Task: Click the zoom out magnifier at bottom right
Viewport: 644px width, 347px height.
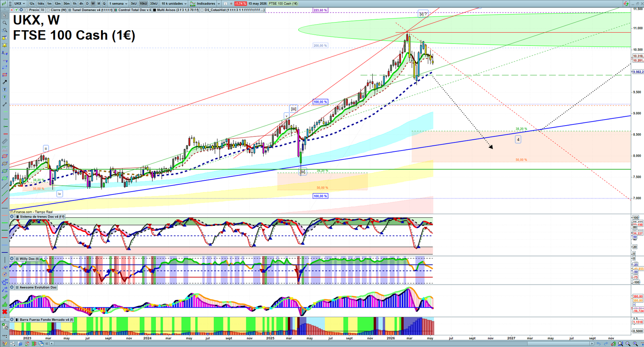Action: tap(628, 344)
